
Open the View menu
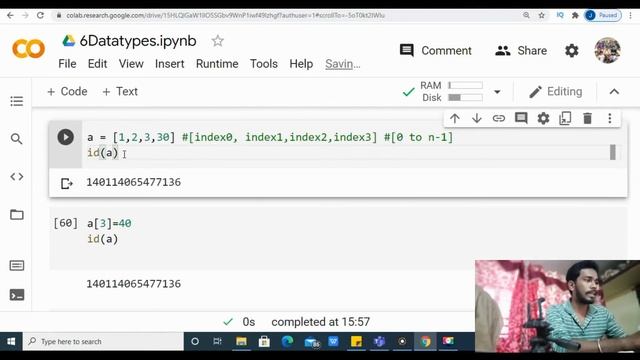click(131, 64)
